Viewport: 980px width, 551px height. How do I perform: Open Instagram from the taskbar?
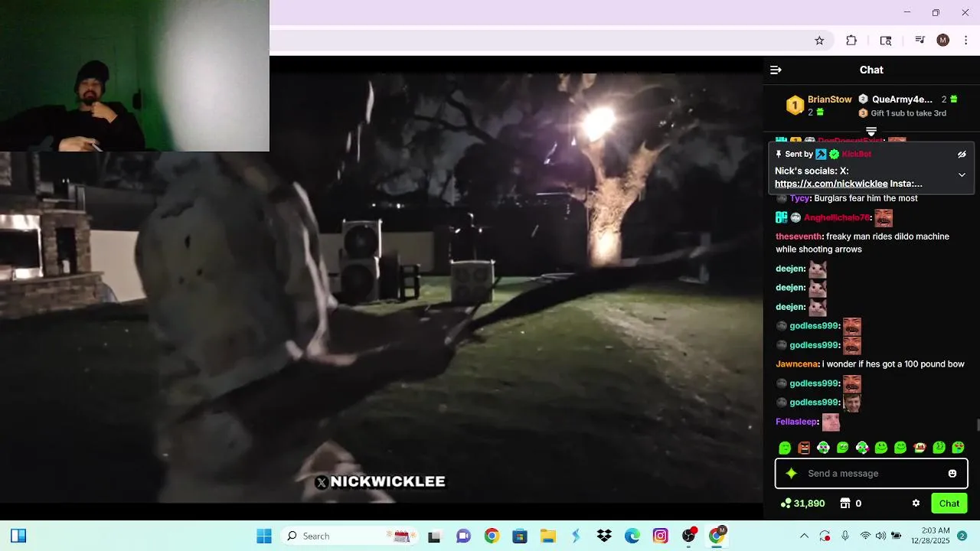click(x=661, y=536)
